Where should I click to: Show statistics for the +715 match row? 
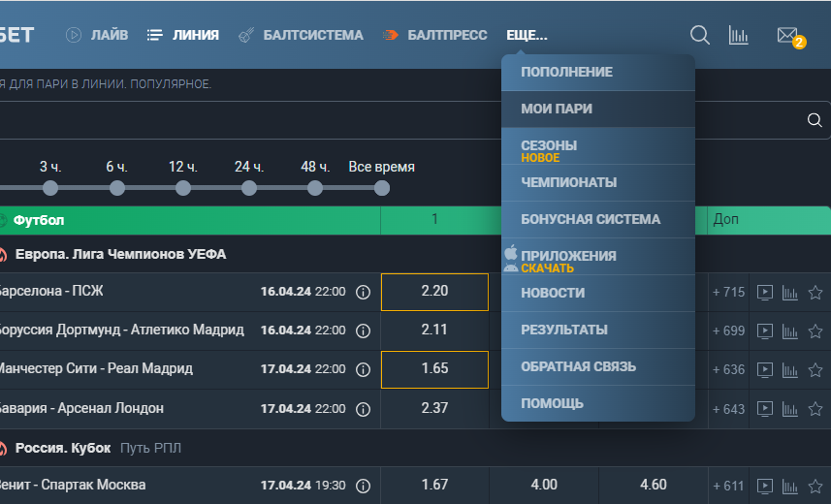pyautogui.click(x=789, y=292)
